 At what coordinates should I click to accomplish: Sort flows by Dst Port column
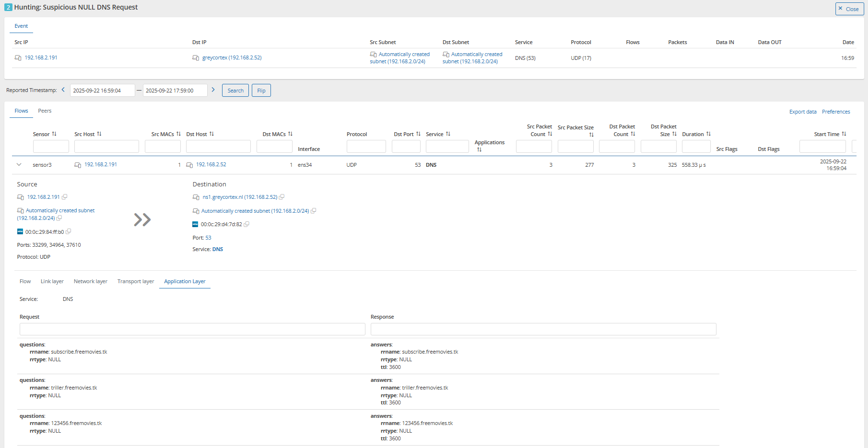(x=418, y=134)
